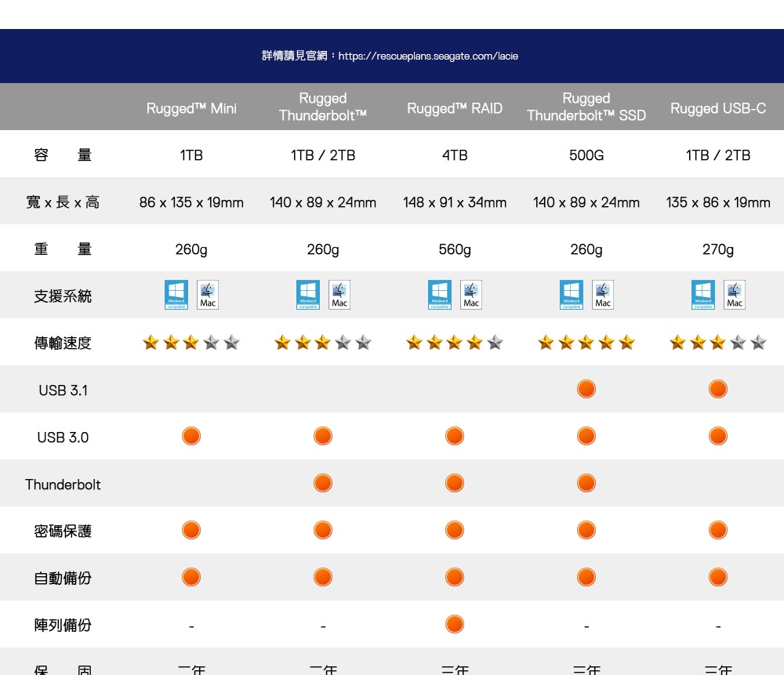Select the USB 3.0 dot for Rugged RAID

[455, 436]
